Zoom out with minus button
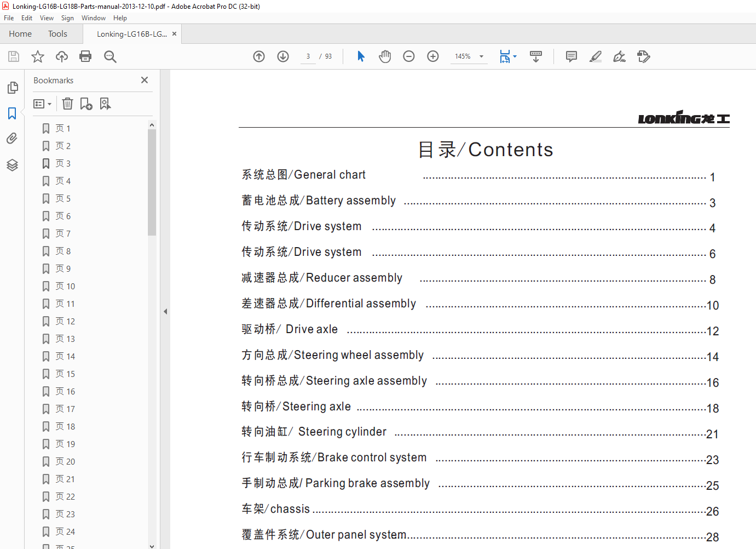 (409, 56)
